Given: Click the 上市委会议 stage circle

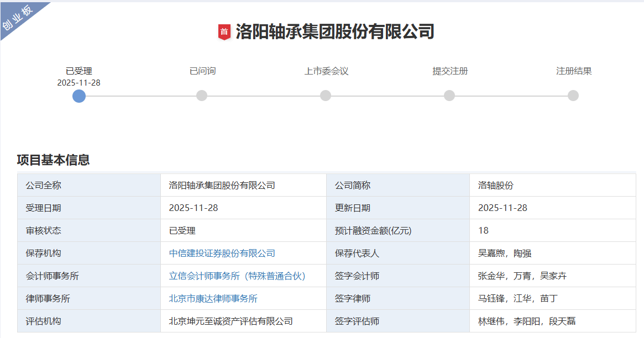Looking at the screenshot, I should click(x=325, y=97).
